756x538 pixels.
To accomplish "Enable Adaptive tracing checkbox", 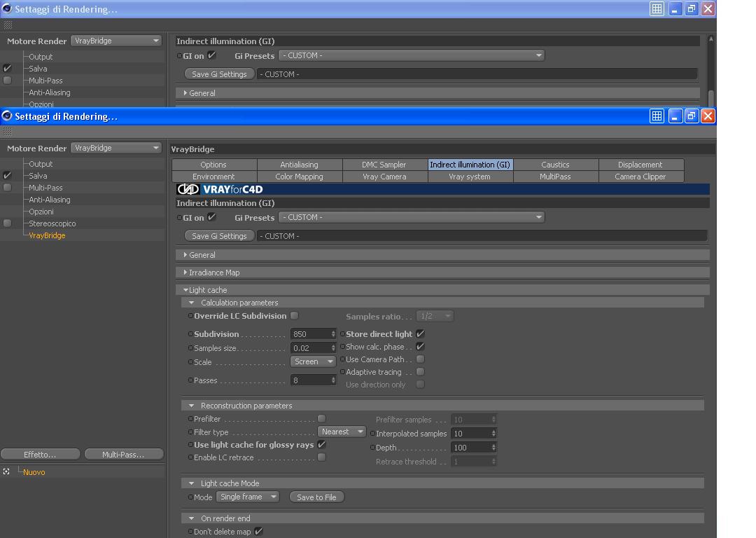I will click(x=421, y=371).
